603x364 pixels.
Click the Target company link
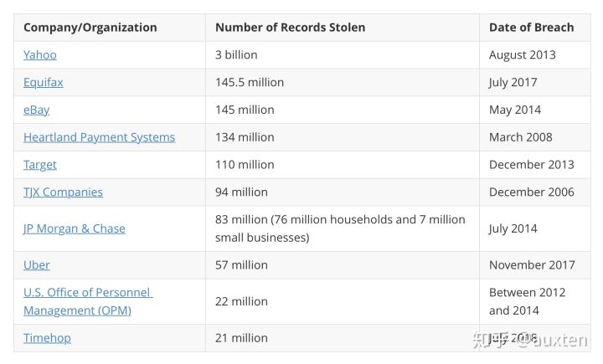tap(40, 165)
